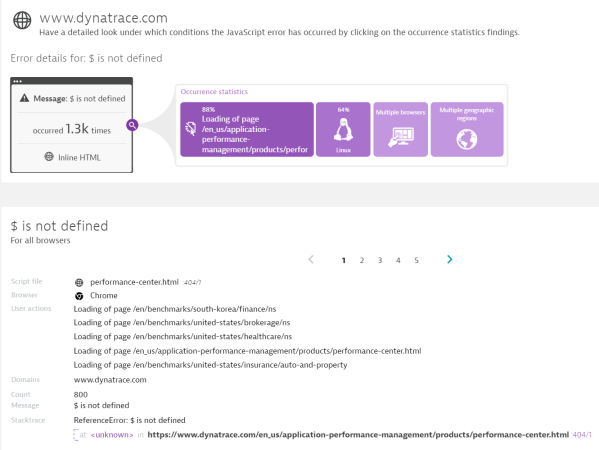599x450 pixels.
Task: Click the <unknown> stacktrace function link
Action: 112,435
